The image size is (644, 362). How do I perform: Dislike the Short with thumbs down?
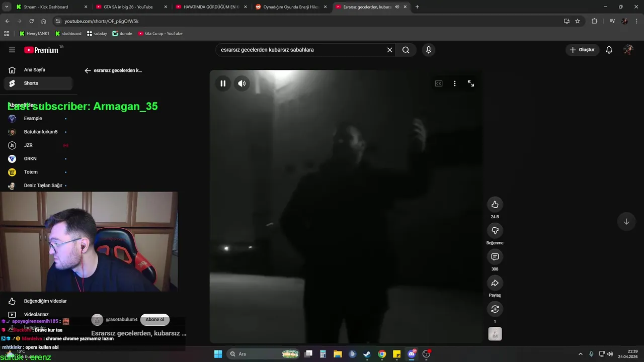[x=495, y=230]
